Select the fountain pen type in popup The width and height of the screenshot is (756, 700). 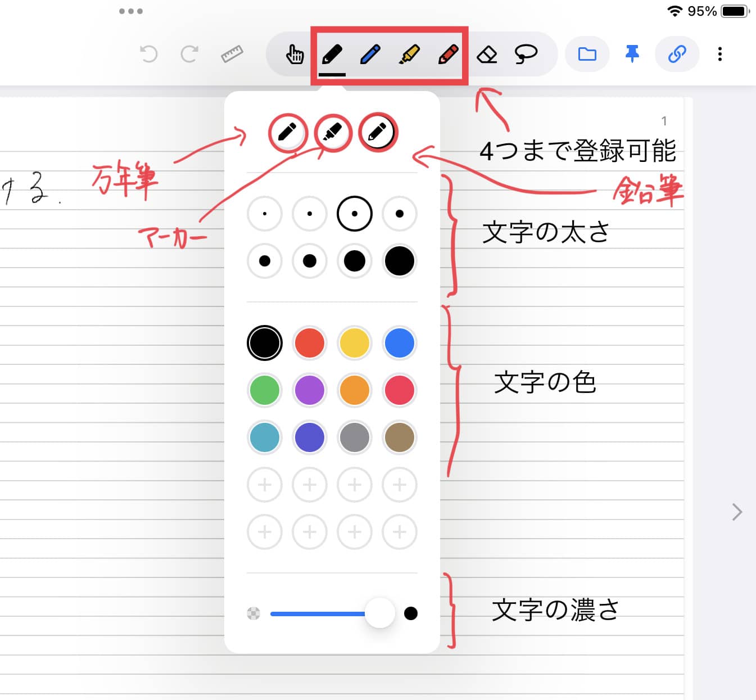287,132
